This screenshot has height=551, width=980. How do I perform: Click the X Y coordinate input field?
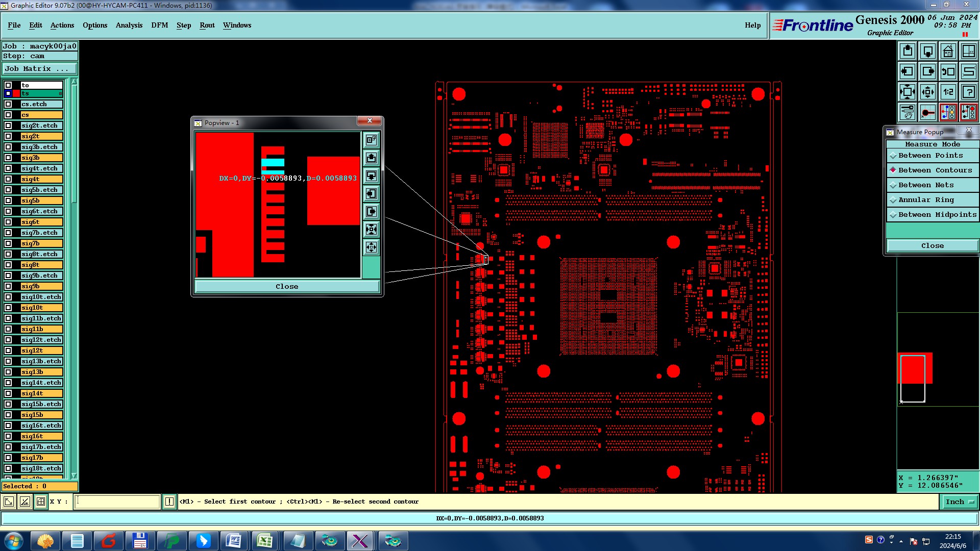(117, 502)
